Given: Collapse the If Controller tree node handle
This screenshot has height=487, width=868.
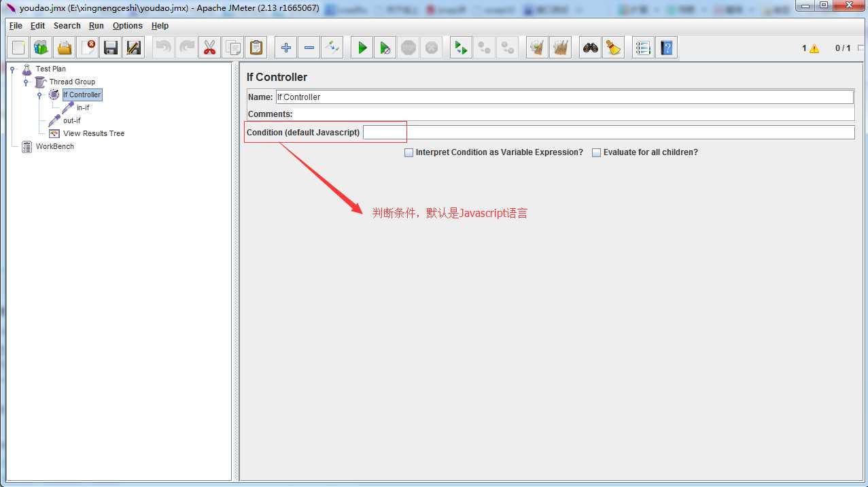Looking at the screenshot, I should (39, 95).
